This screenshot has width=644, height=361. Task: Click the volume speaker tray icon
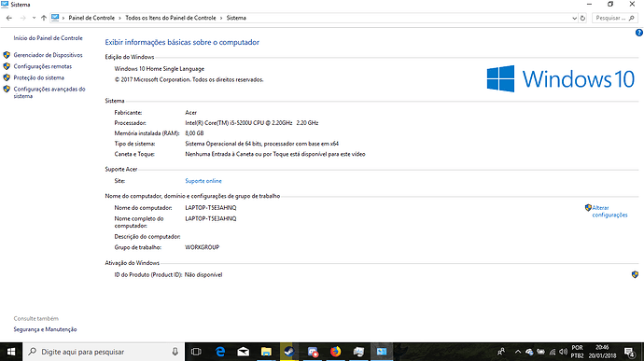(x=563, y=352)
